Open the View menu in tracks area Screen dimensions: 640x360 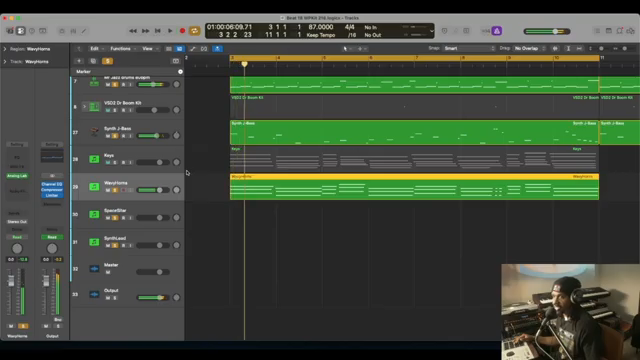coord(149,49)
